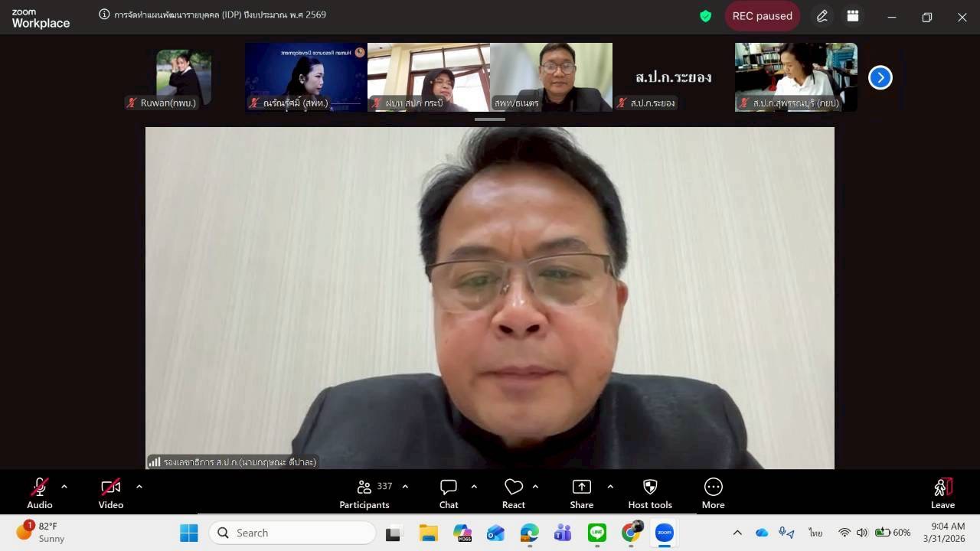
Task: Click the green encryption shield icon
Action: pos(706,16)
